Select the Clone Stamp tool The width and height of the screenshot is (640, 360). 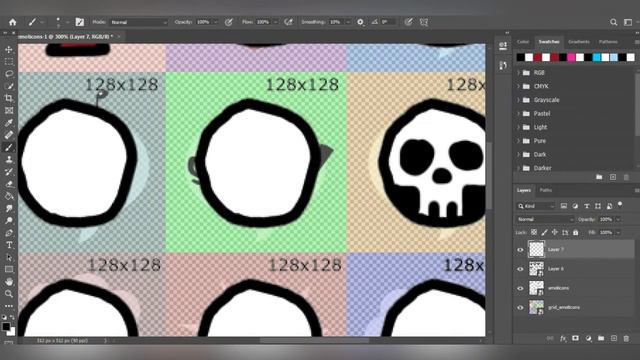click(x=9, y=160)
